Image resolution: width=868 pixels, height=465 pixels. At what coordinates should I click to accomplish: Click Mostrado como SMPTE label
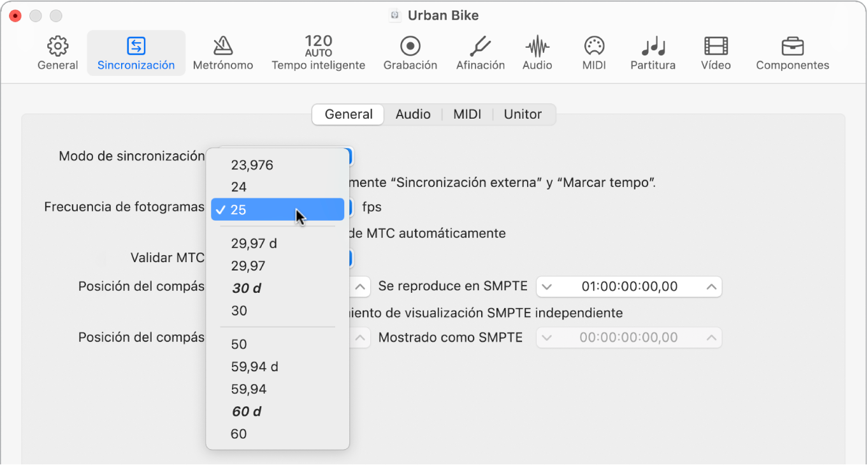click(451, 337)
